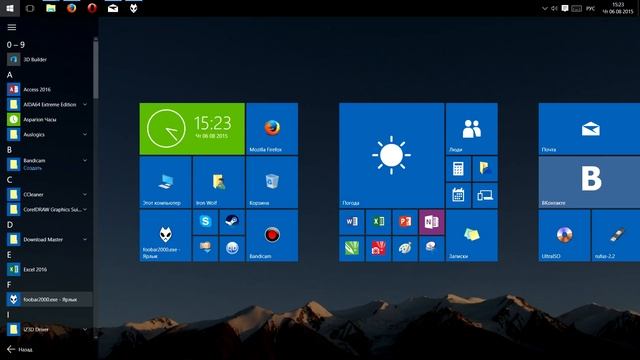Image resolution: width=640 pixels, height=360 pixels.
Task: Open the Mozilla Firefox tile
Action: click(272, 129)
